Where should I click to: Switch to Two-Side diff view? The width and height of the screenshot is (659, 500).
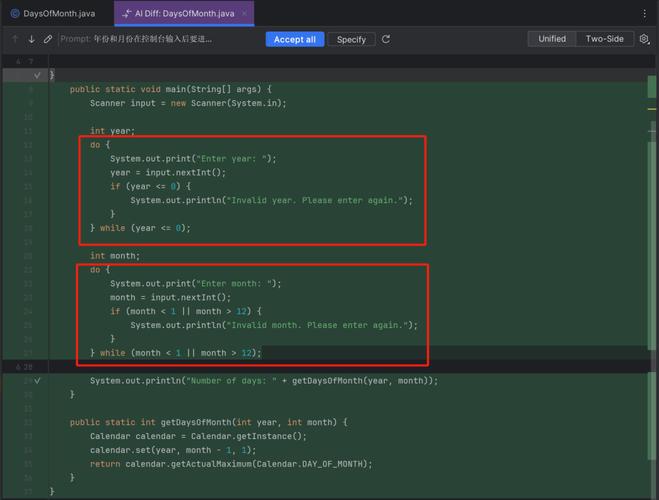(x=604, y=39)
